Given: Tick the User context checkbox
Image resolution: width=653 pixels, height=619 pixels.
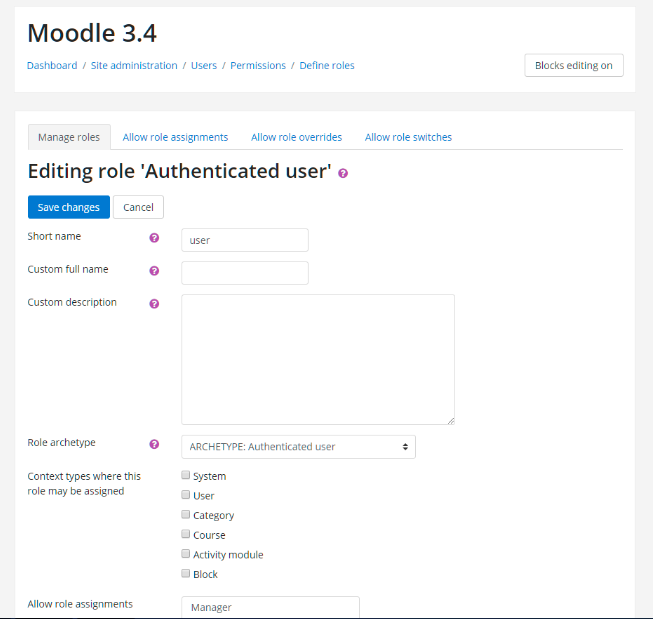Looking at the screenshot, I should pyautogui.click(x=186, y=494).
